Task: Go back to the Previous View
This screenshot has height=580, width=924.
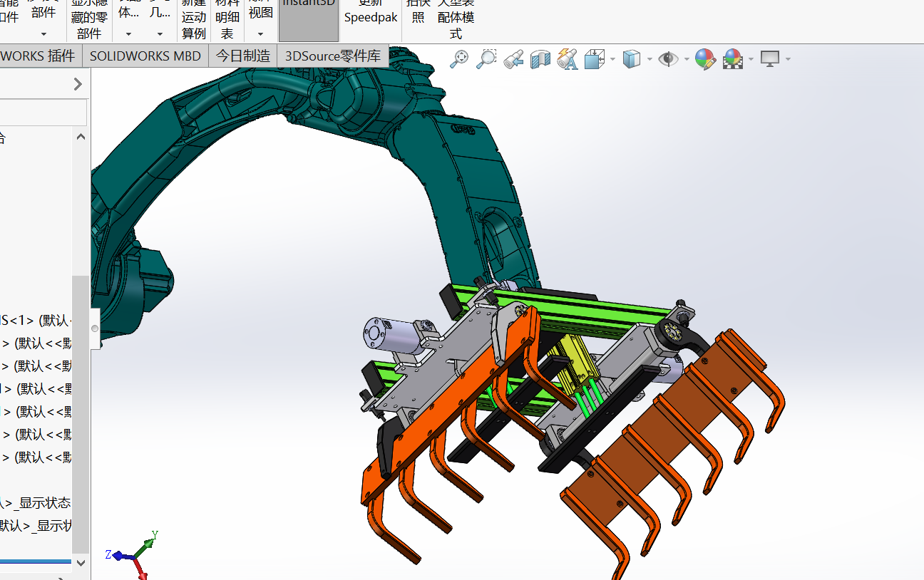Action: [x=513, y=58]
